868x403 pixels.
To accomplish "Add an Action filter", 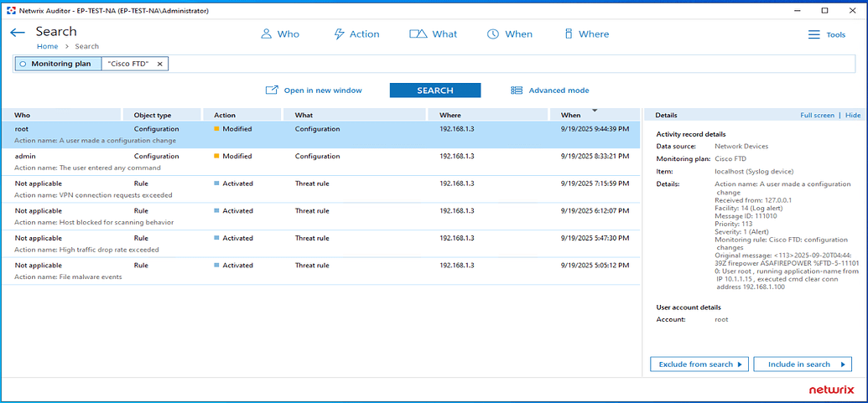I will (356, 34).
